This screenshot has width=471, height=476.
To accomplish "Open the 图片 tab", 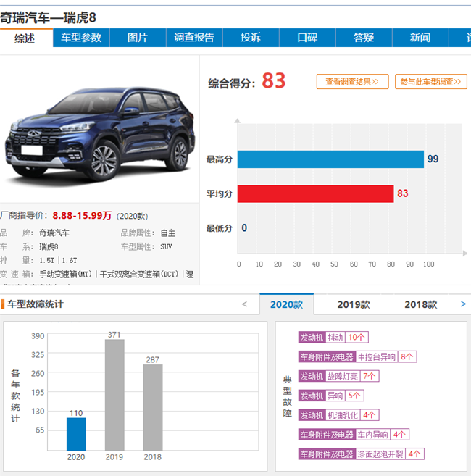I will 138,38.
